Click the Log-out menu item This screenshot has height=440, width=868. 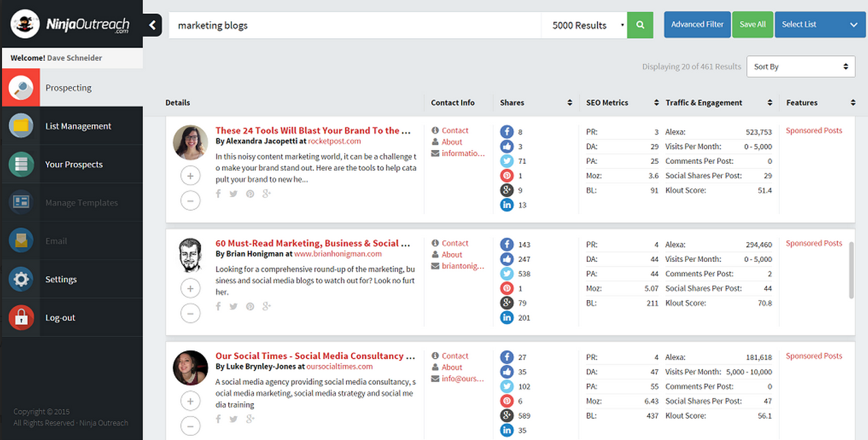coord(72,318)
